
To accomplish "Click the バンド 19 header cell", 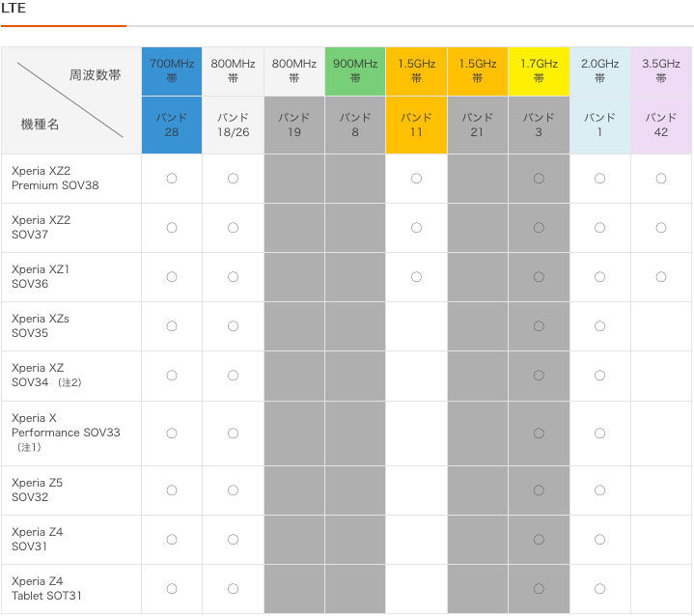I will coord(294,125).
